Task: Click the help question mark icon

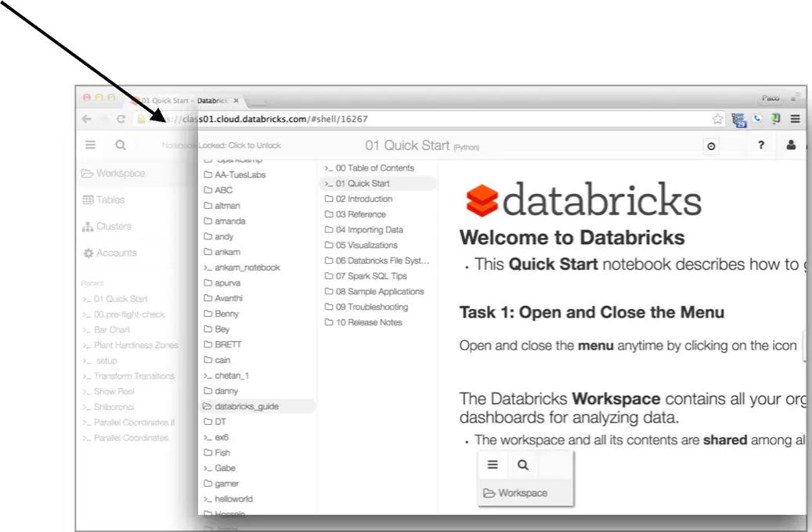Action: pos(761,146)
